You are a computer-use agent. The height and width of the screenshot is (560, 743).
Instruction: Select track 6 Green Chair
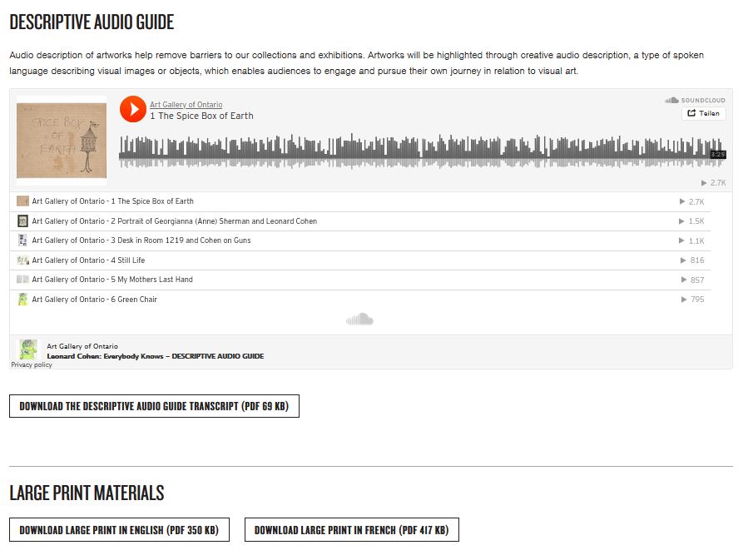[x=360, y=300]
